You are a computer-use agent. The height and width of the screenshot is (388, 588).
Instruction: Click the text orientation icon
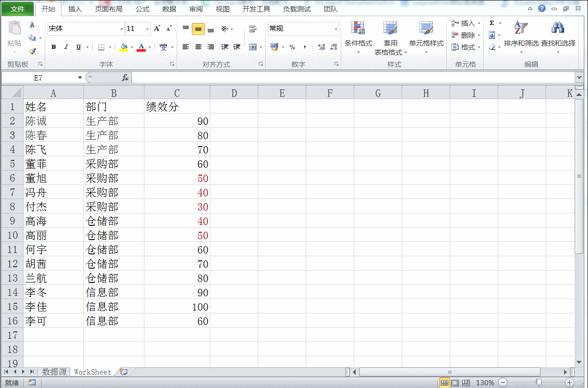click(x=225, y=29)
